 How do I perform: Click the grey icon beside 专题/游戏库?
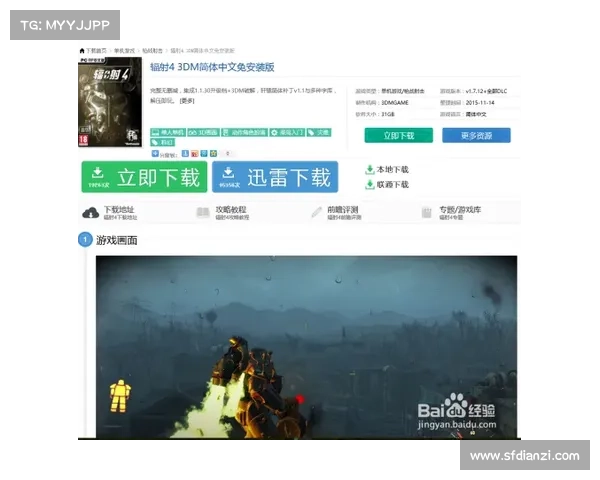pyautogui.click(x=426, y=212)
